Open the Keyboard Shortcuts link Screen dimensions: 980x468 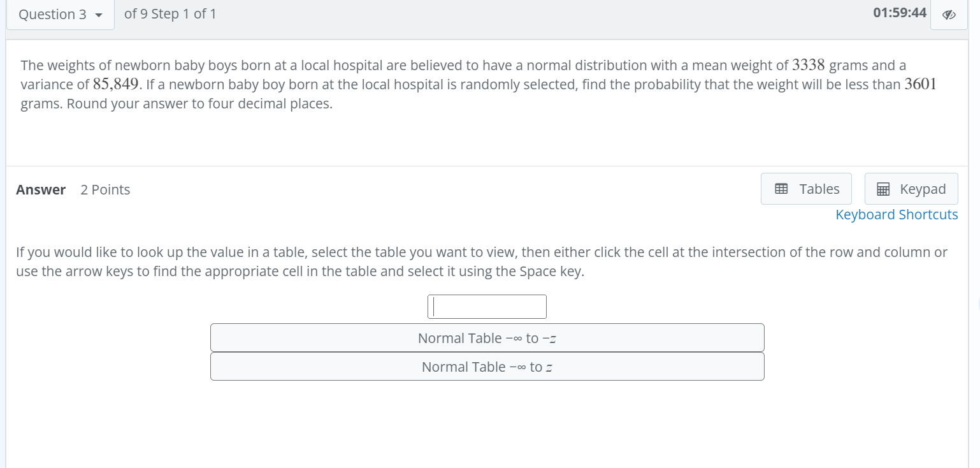(897, 215)
